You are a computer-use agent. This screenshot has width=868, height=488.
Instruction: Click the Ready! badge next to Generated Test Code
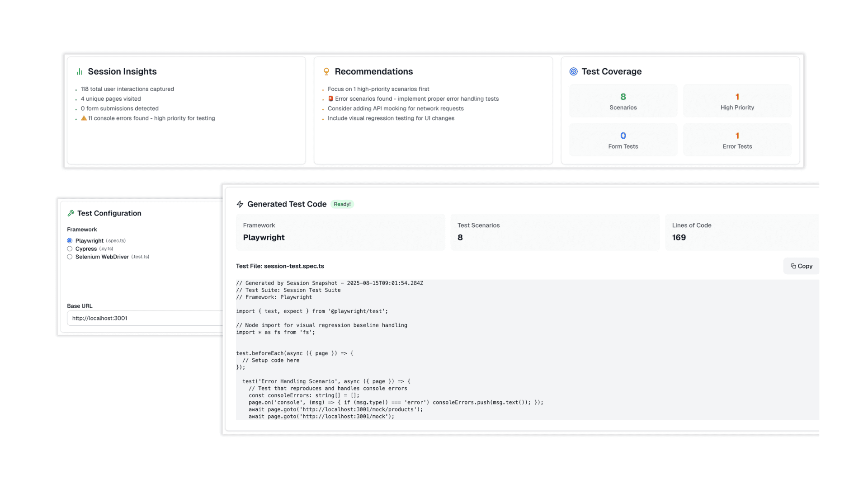(x=342, y=204)
